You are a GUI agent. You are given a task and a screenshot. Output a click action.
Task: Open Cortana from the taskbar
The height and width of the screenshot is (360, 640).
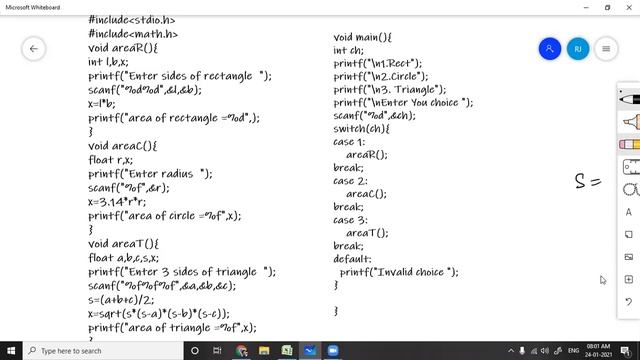coord(195,351)
